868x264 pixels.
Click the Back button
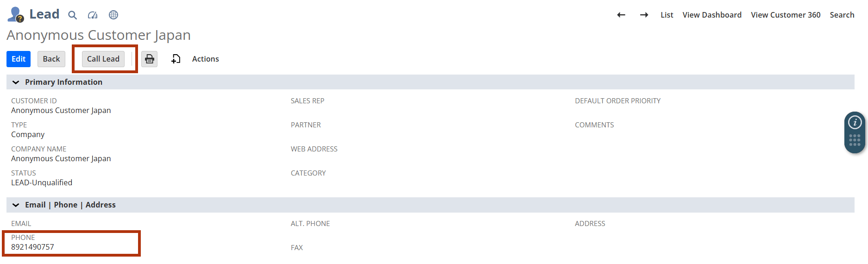tap(51, 59)
